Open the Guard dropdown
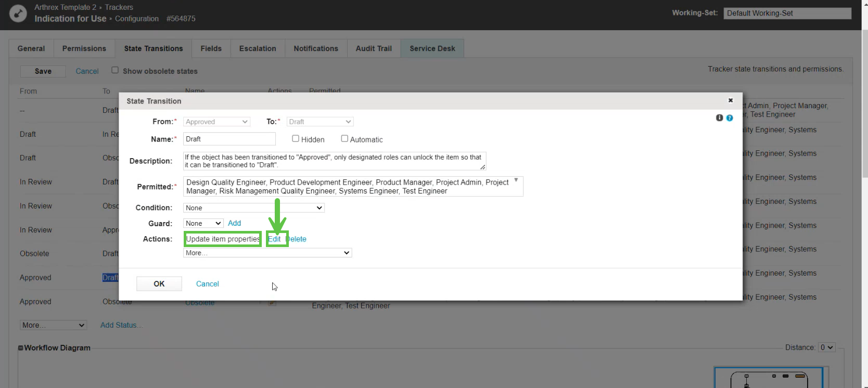The width and height of the screenshot is (868, 388). tap(203, 223)
